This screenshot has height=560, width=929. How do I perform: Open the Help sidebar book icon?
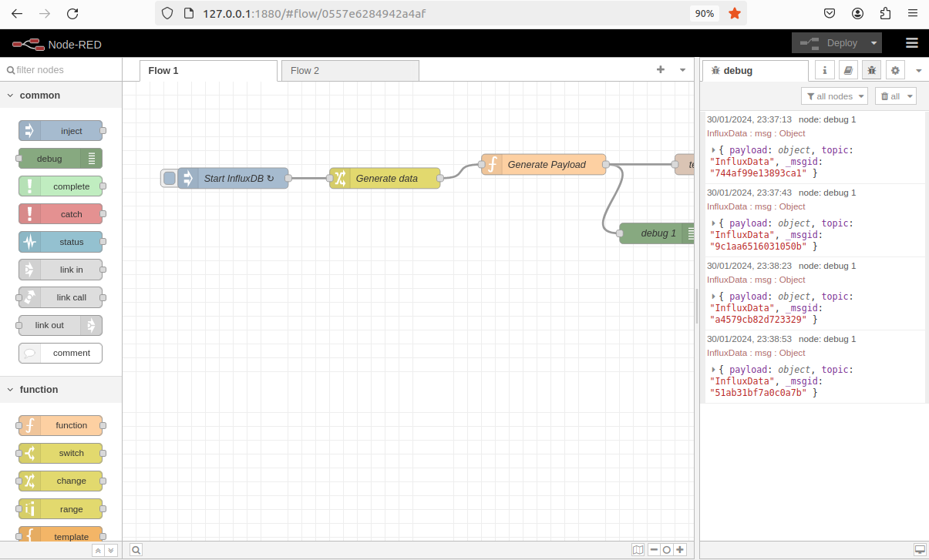[x=848, y=69]
